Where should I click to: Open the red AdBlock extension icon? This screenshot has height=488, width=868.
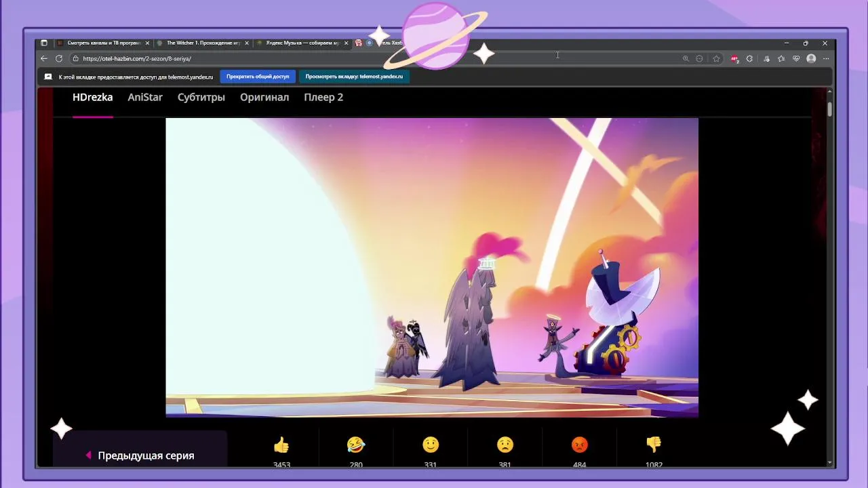click(734, 59)
